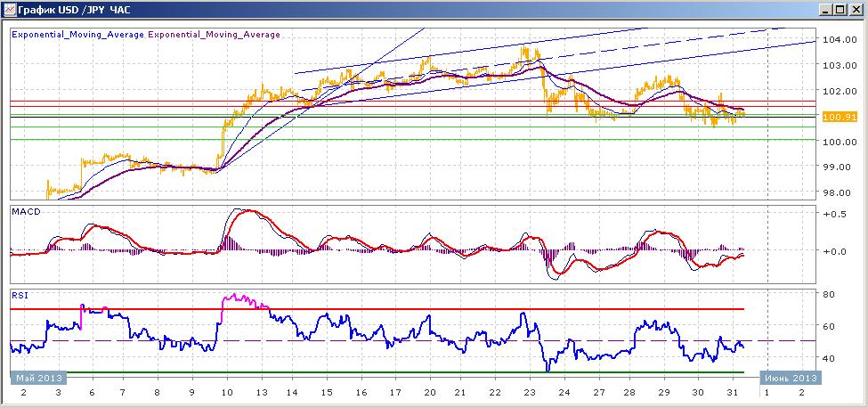Click date 6 on the time axis
This screenshot has width=868, height=408.
92,392
